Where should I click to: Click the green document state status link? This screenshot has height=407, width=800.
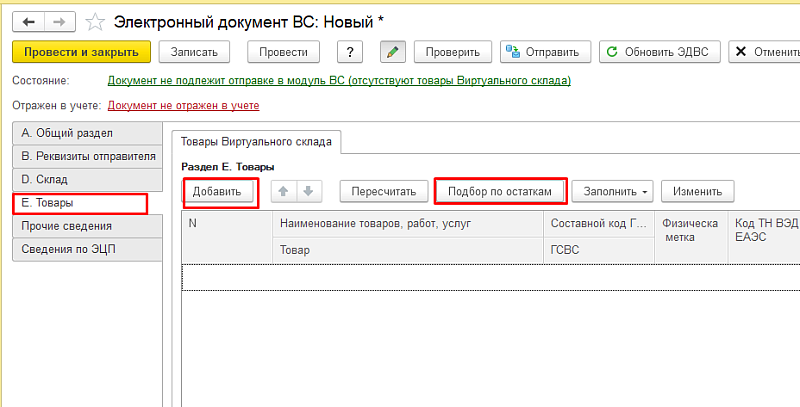coord(338,80)
